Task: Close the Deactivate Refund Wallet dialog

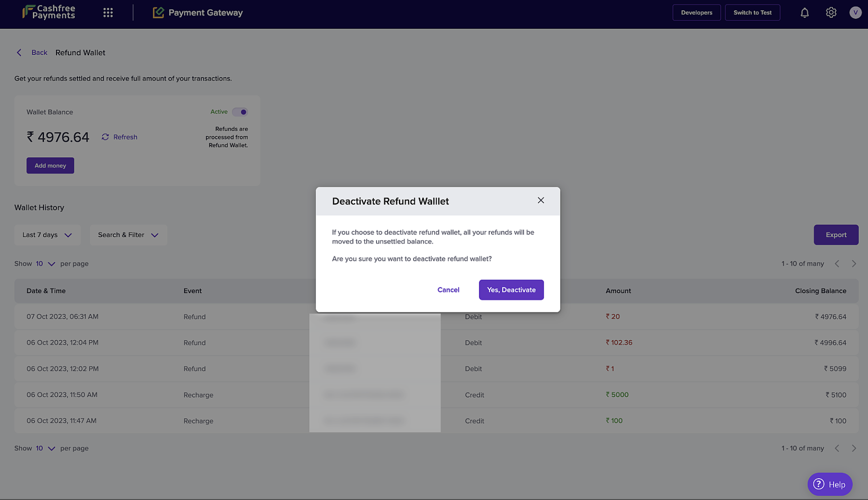Action: [540, 201]
